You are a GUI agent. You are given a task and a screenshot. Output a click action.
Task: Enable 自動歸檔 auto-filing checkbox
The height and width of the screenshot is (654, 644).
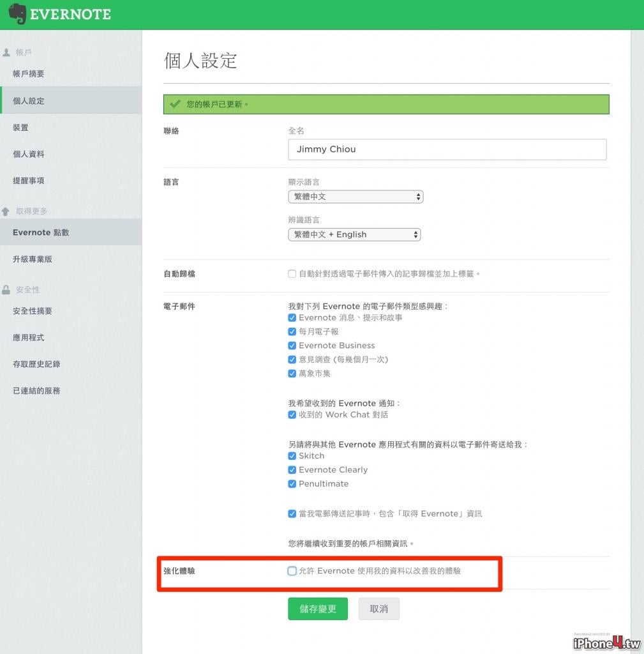pyautogui.click(x=292, y=274)
